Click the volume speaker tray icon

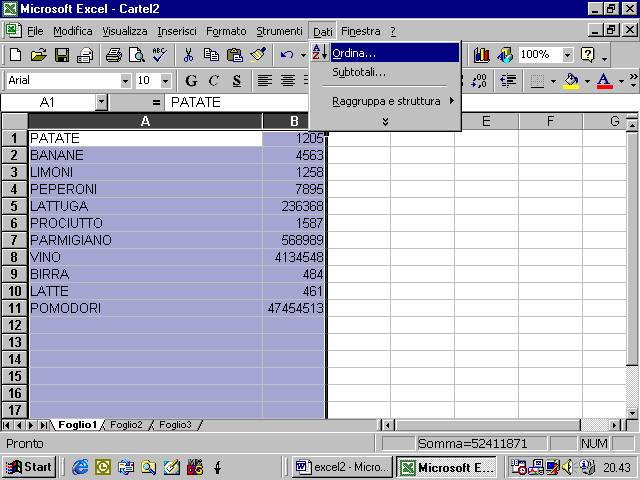[568, 467]
